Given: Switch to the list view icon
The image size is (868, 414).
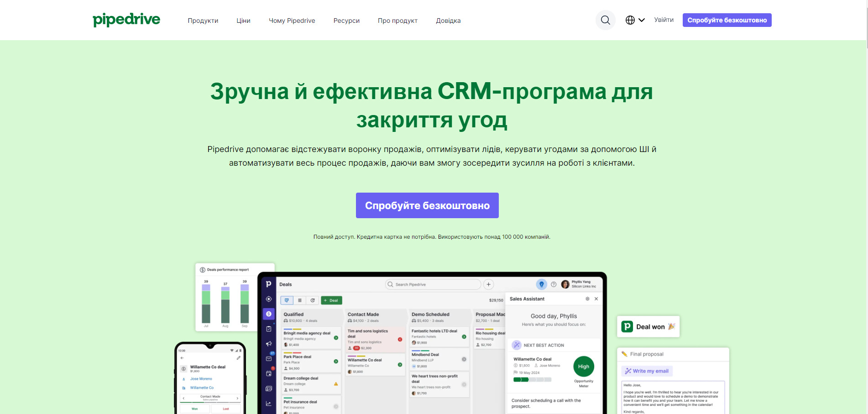Looking at the screenshot, I should coord(300,300).
